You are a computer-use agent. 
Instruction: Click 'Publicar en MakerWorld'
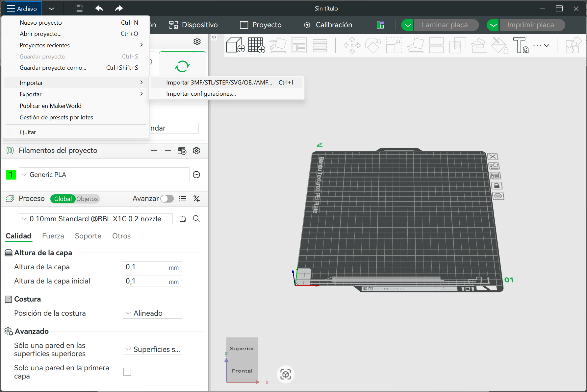[50, 106]
